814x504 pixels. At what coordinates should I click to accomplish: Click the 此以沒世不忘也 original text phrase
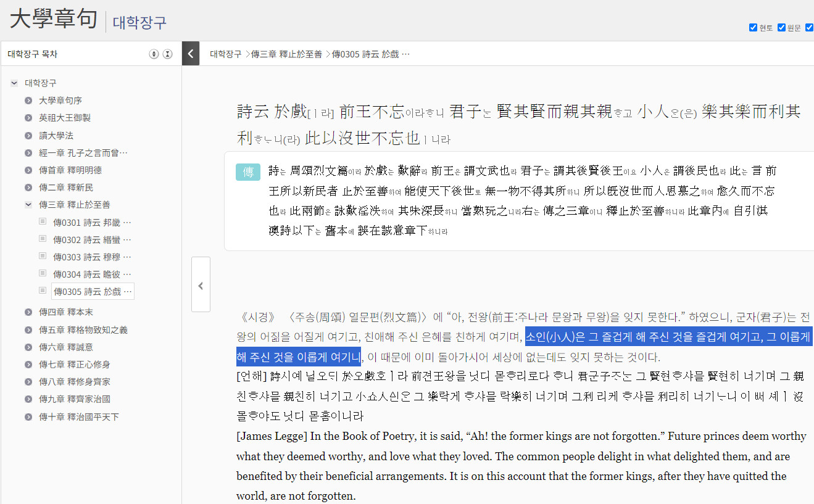click(363, 138)
